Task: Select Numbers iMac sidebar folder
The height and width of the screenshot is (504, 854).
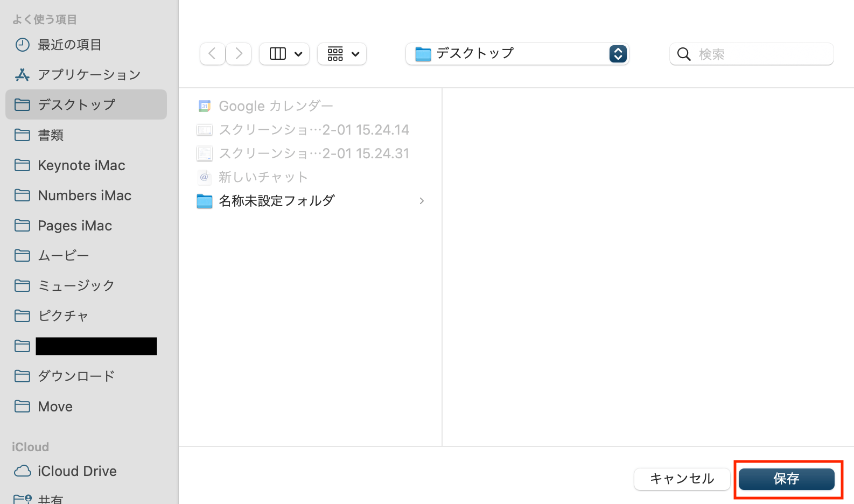Action: tap(86, 195)
